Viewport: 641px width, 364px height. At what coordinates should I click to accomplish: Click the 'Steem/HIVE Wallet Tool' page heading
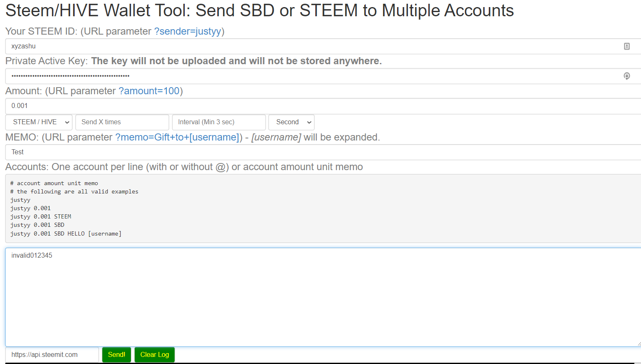point(259,10)
